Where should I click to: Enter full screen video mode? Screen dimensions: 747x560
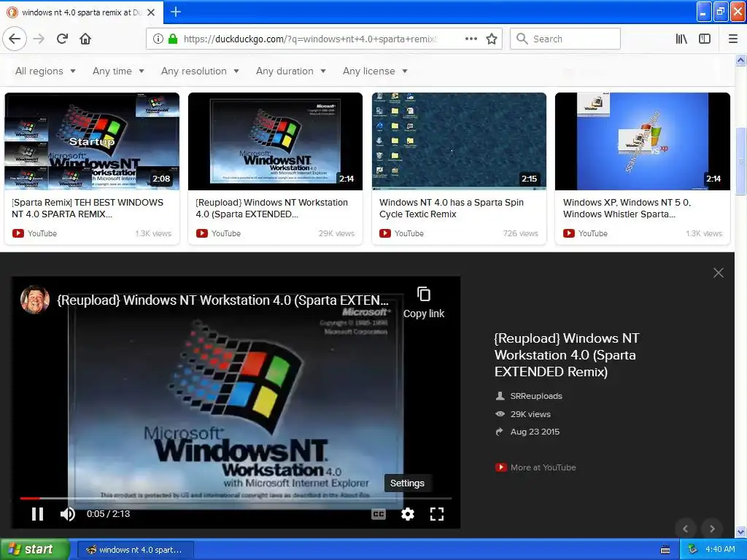437,514
